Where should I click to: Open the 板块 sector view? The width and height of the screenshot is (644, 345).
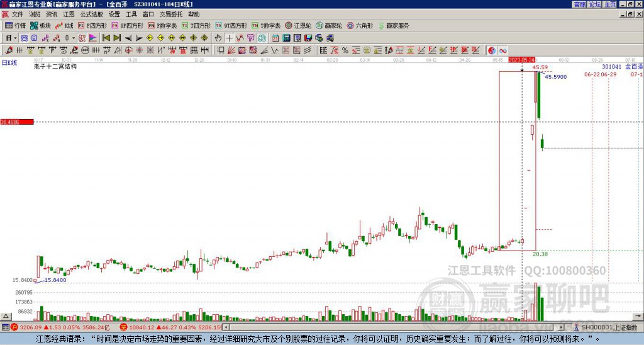point(40,25)
